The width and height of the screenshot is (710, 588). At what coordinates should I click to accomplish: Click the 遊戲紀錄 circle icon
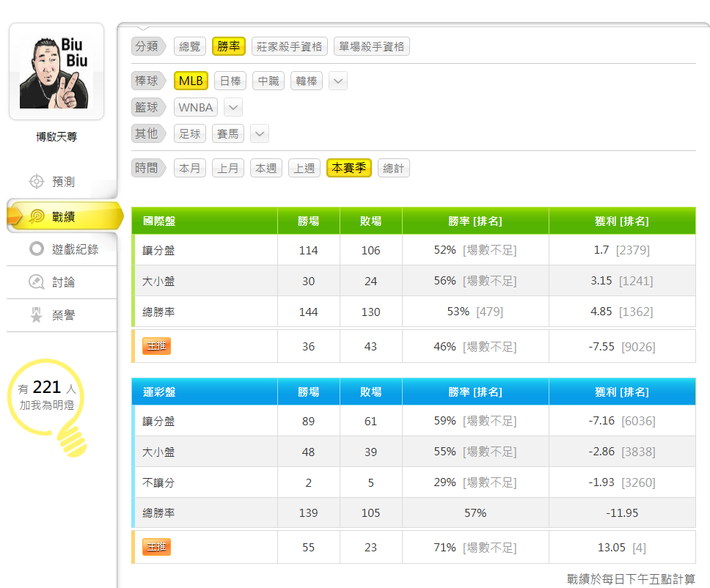37,249
